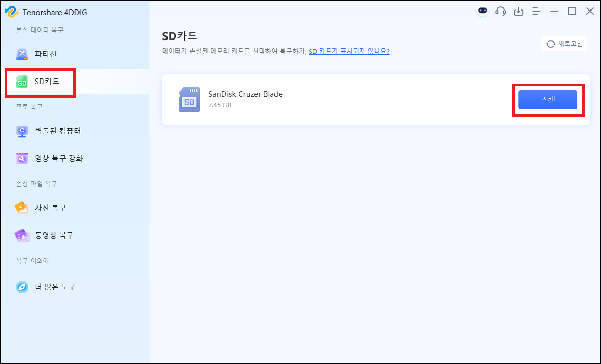
Task: Minimize the 4DDiG window
Action: tap(554, 11)
